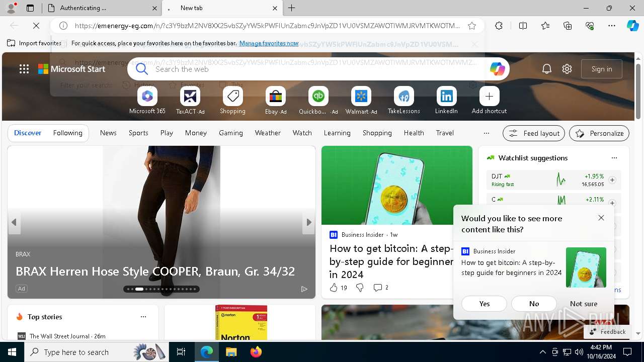
Task: Click the Manage favorites now link
Action: tap(269, 43)
